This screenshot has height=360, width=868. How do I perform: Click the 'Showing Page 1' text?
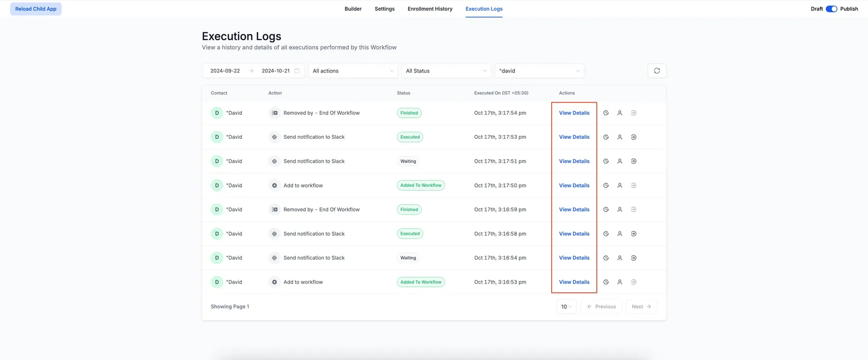coord(230,307)
